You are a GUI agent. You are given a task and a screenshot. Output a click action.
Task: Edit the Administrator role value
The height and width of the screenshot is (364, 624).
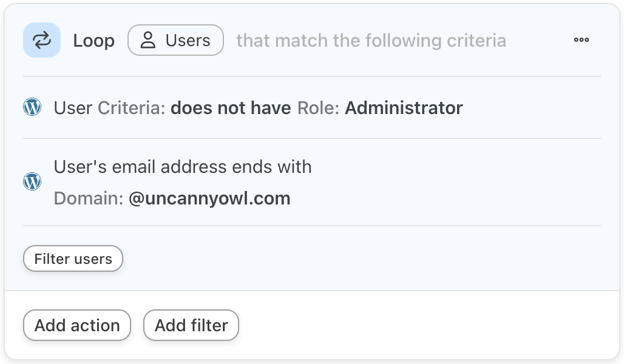404,108
